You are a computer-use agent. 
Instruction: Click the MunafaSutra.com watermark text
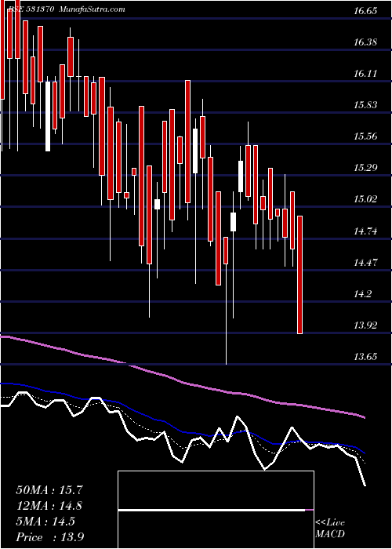pyautogui.click(x=93, y=9)
